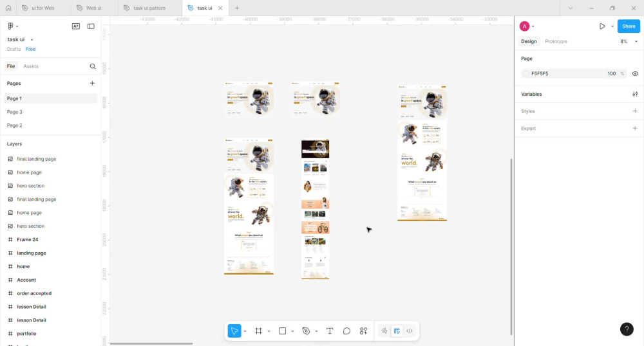
Task: Open avatar dropdown chevron
Action: point(533,26)
